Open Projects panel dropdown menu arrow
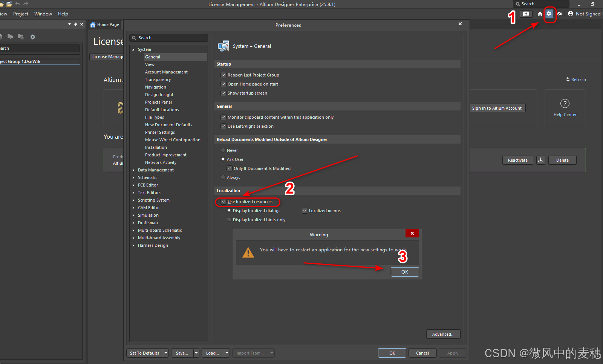 69,24
